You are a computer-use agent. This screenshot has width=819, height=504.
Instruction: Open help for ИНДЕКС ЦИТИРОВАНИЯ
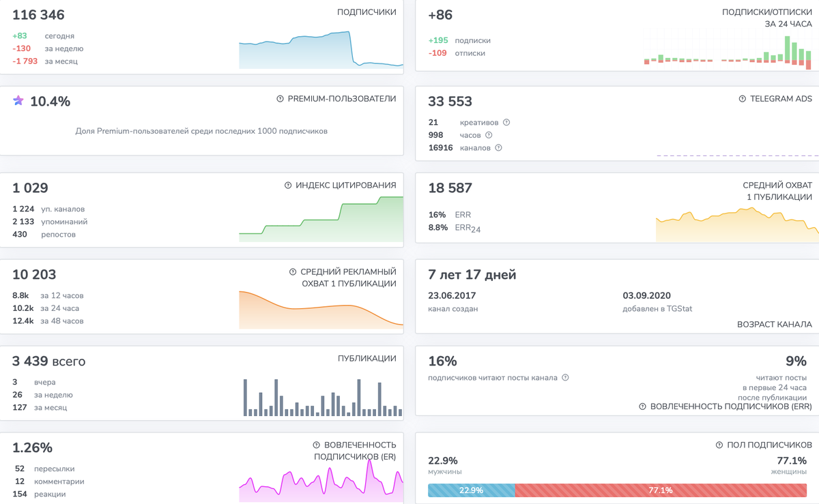[288, 186]
